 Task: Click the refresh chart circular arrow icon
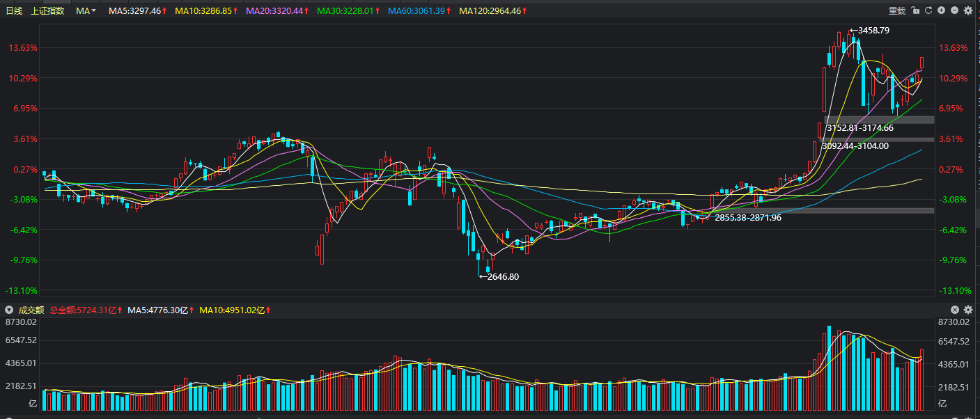point(928,10)
